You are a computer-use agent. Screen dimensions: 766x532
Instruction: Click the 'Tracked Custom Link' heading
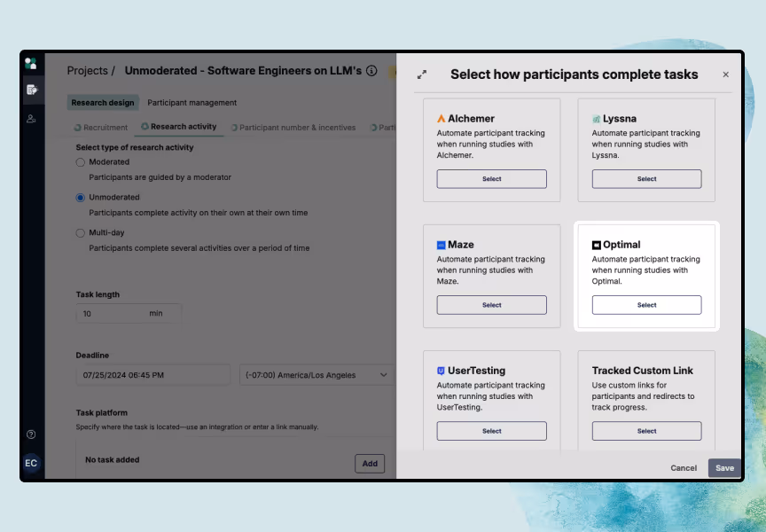point(643,371)
